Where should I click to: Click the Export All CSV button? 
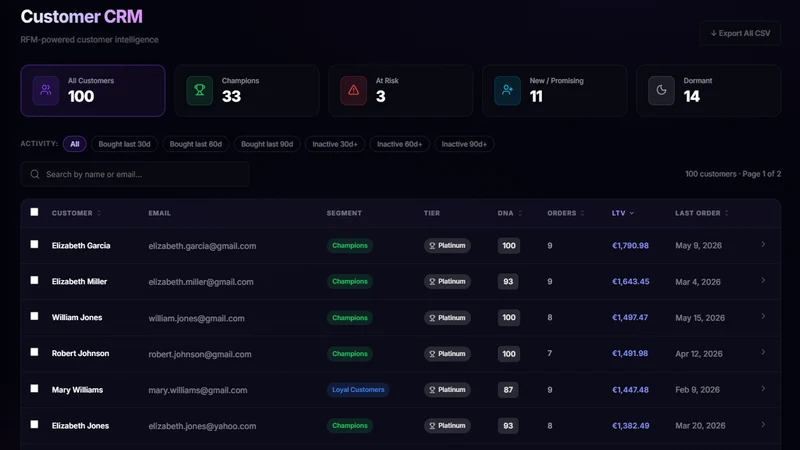click(x=740, y=33)
